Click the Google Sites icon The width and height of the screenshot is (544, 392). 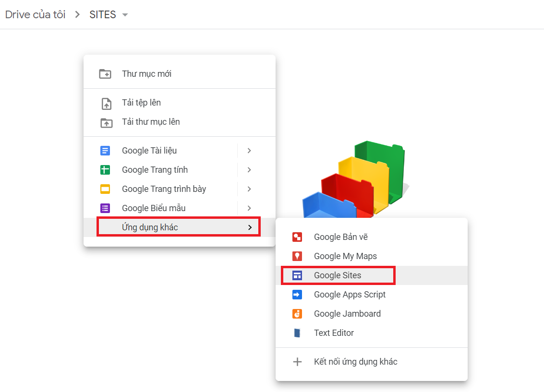point(297,275)
